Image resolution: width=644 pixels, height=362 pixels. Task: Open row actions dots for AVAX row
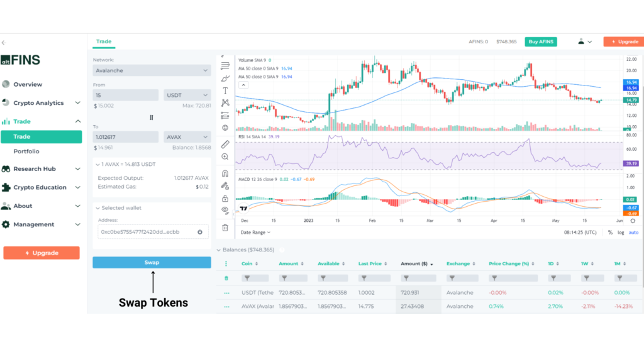tap(226, 307)
